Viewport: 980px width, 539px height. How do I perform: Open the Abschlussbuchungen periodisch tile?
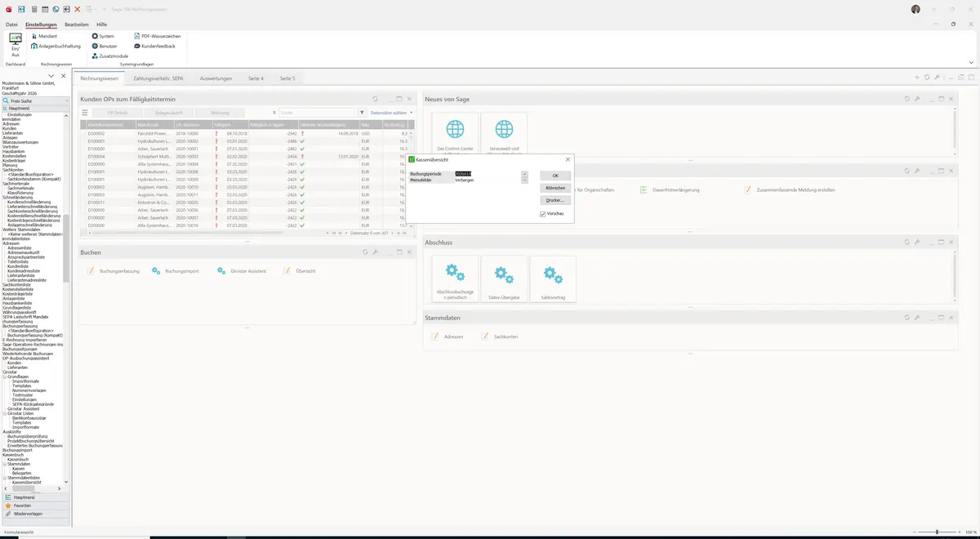455,279
